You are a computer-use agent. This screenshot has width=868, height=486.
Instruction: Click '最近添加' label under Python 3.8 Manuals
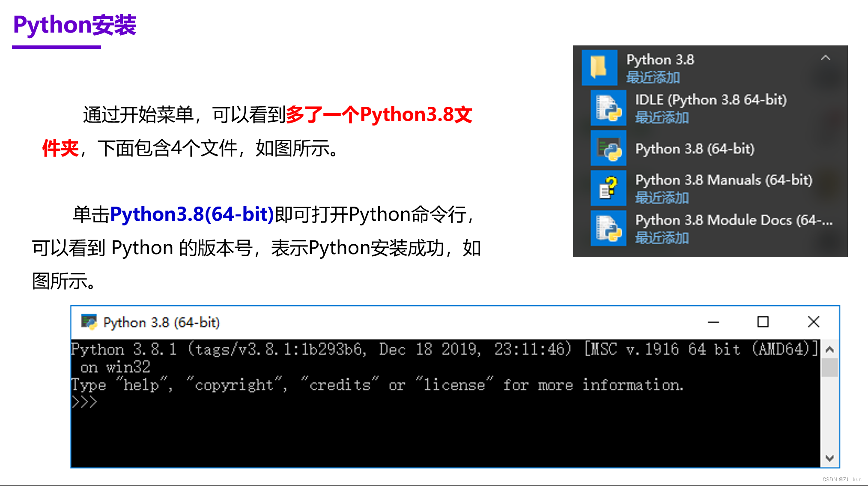pyautogui.click(x=662, y=198)
